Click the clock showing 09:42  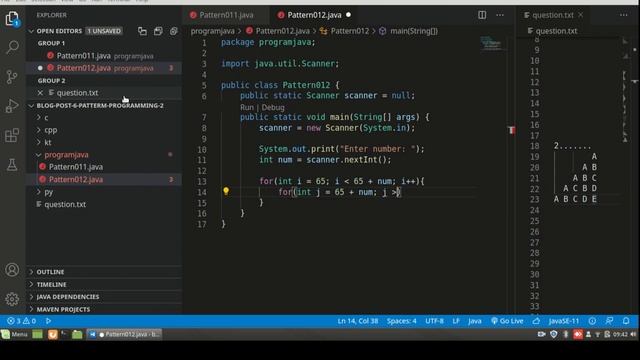[x=620, y=334]
